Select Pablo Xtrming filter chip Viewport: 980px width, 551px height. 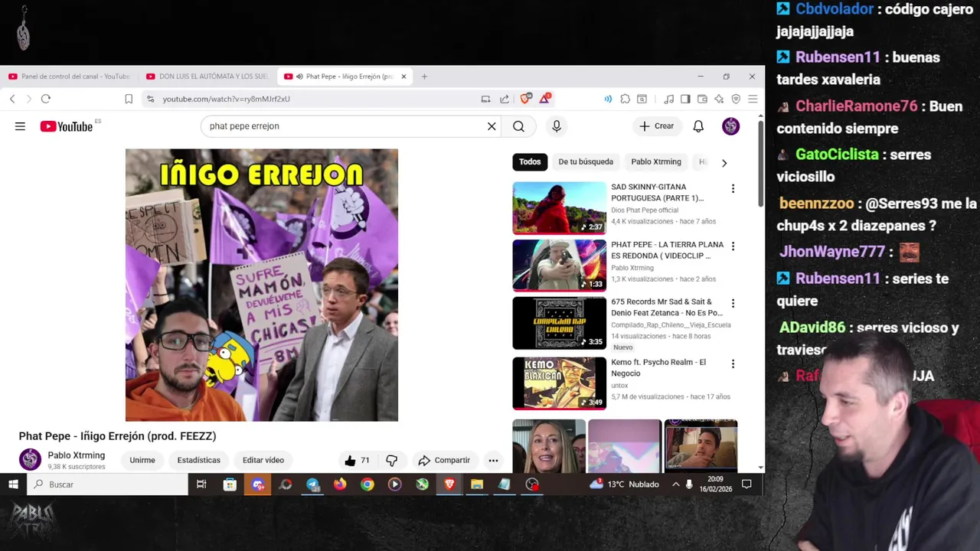click(x=656, y=161)
